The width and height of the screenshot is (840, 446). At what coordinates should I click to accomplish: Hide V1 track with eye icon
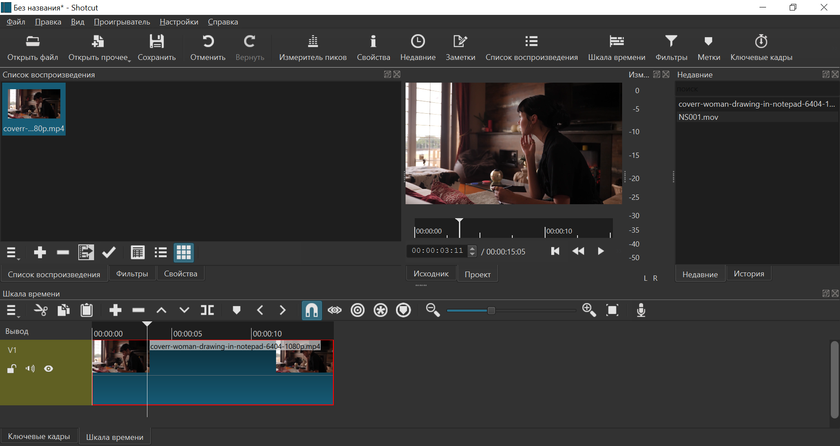tap(49, 368)
